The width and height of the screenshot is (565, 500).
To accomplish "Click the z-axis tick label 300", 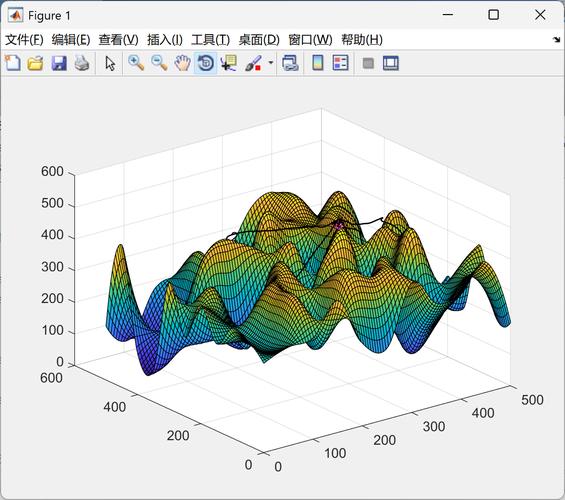I will (x=52, y=267).
